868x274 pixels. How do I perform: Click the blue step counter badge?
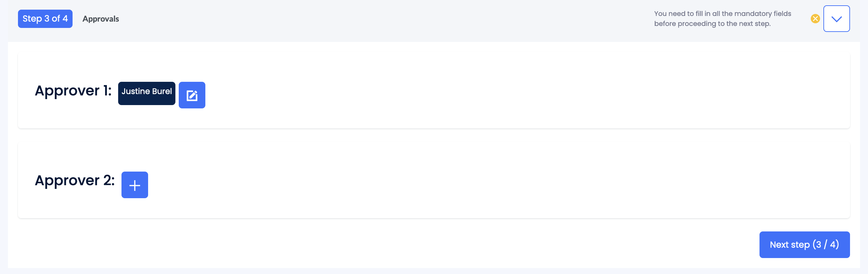coord(45,19)
